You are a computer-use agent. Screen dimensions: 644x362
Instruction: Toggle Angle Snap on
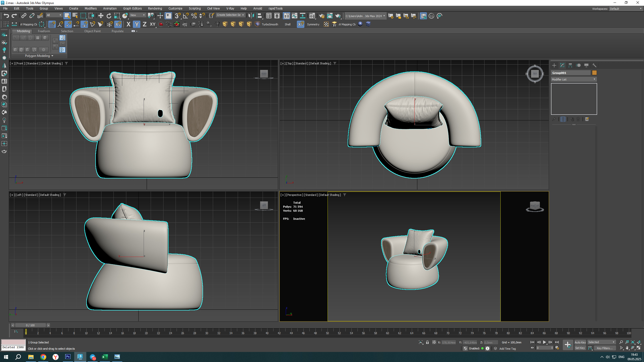[x=186, y=16]
